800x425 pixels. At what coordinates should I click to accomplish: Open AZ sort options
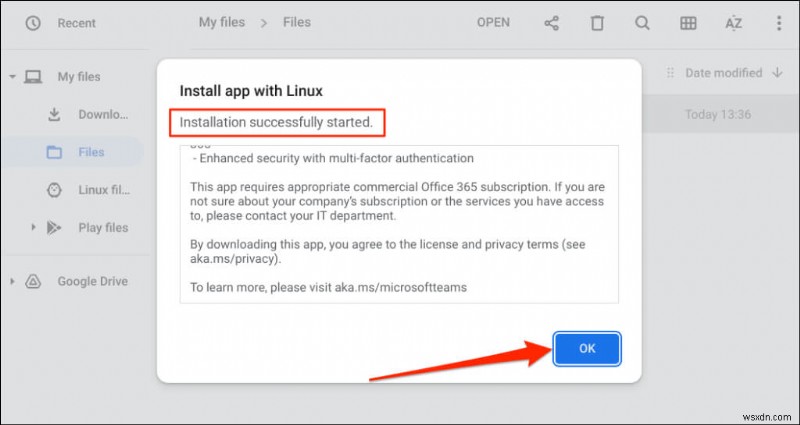tap(734, 23)
